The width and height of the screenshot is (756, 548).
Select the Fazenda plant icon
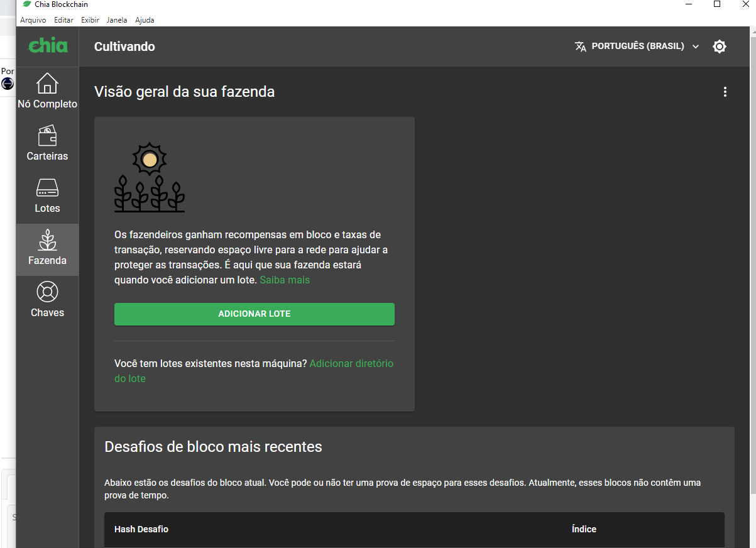click(47, 239)
